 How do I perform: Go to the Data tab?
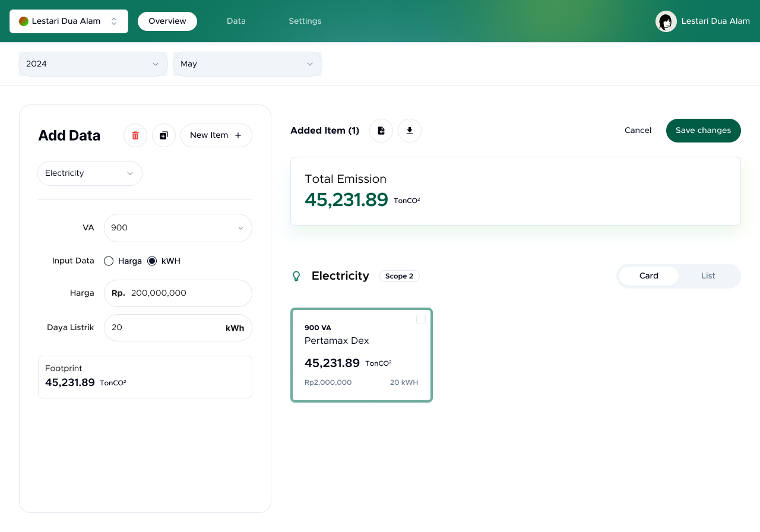click(236, 21)
